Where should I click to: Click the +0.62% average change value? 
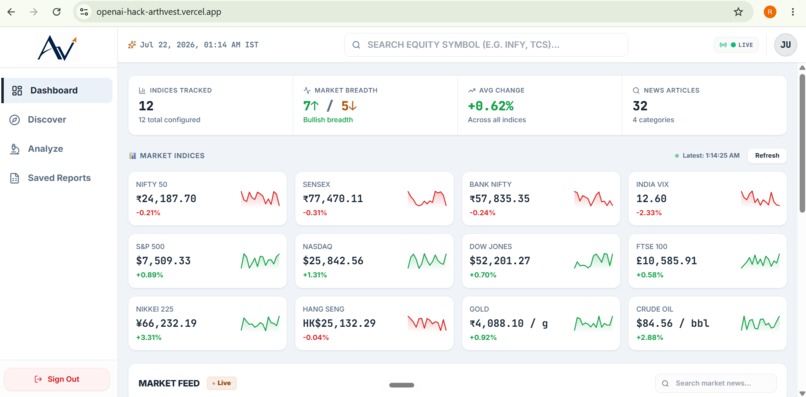(x=490, y=106)
